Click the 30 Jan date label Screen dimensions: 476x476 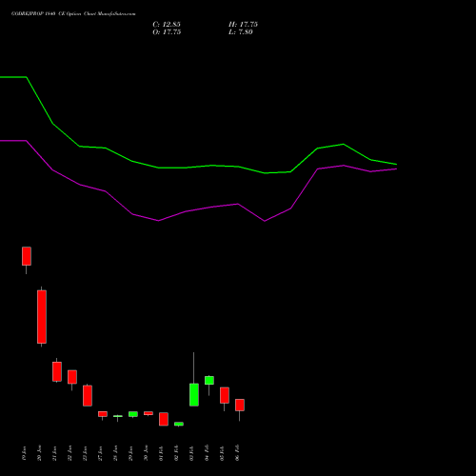pos(147,453)
